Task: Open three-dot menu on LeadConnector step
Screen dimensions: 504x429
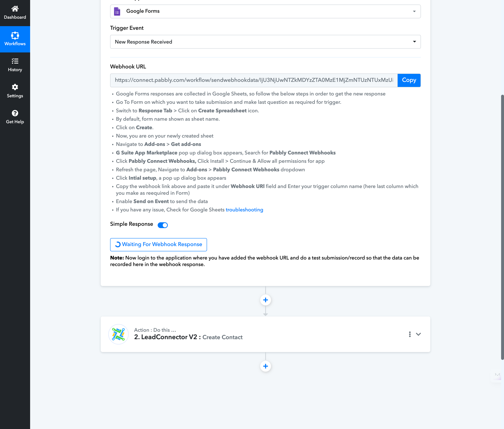Action: click(410, 334)
